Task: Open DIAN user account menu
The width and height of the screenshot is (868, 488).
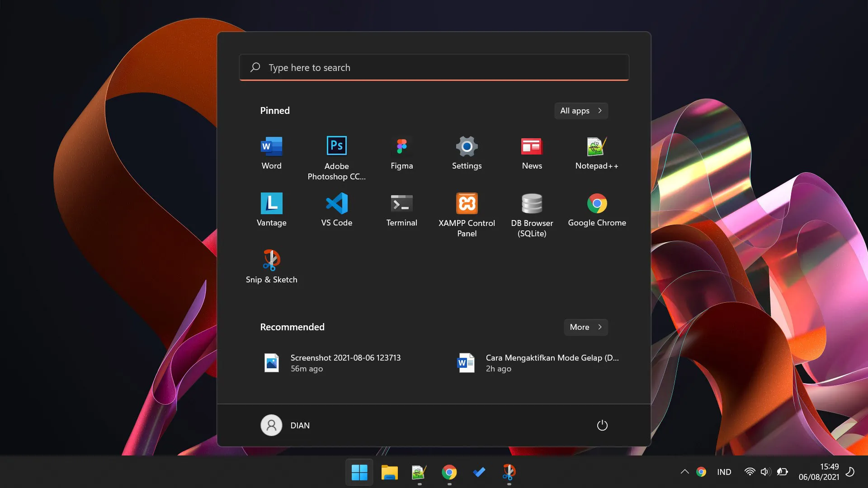Action: [286, 425]
